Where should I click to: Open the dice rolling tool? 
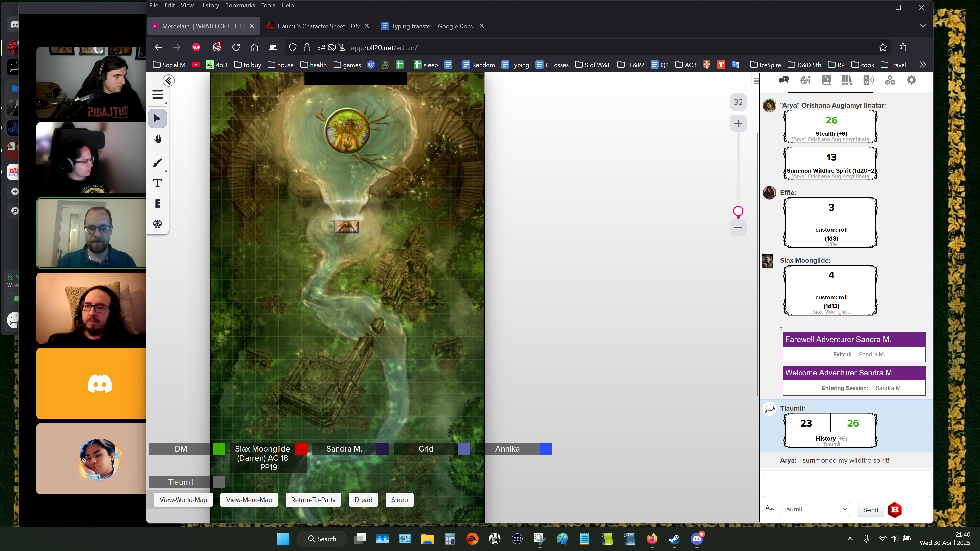point(157,224)
